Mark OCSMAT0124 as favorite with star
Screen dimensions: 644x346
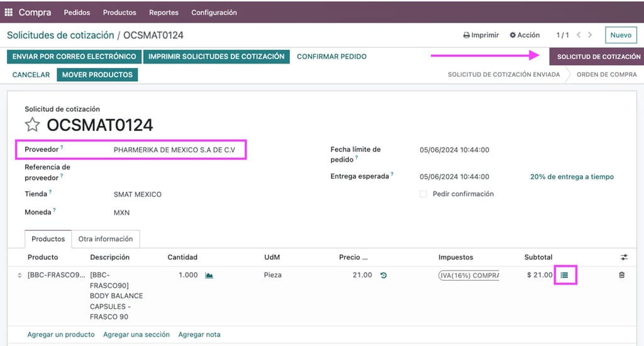(x=33, y=125)
